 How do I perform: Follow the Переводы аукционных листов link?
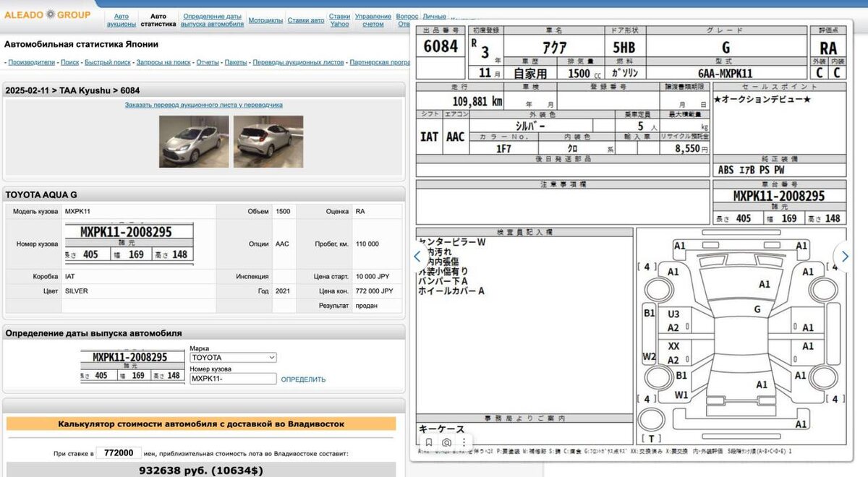click(298, 63)
